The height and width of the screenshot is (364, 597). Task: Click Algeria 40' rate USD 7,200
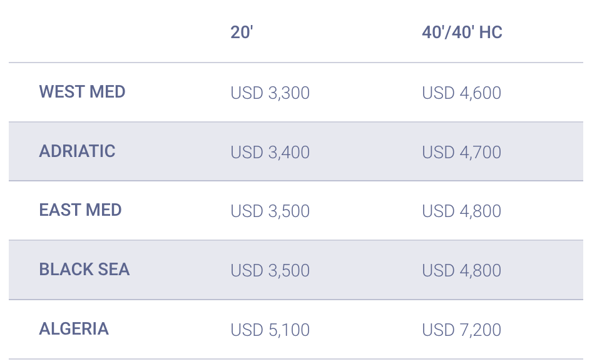pos(461,330)
